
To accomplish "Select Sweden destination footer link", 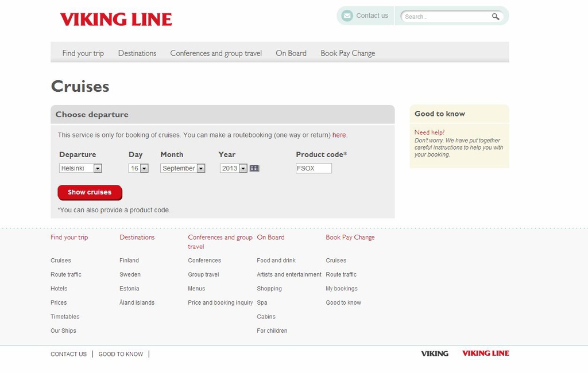I will [130, 274].
